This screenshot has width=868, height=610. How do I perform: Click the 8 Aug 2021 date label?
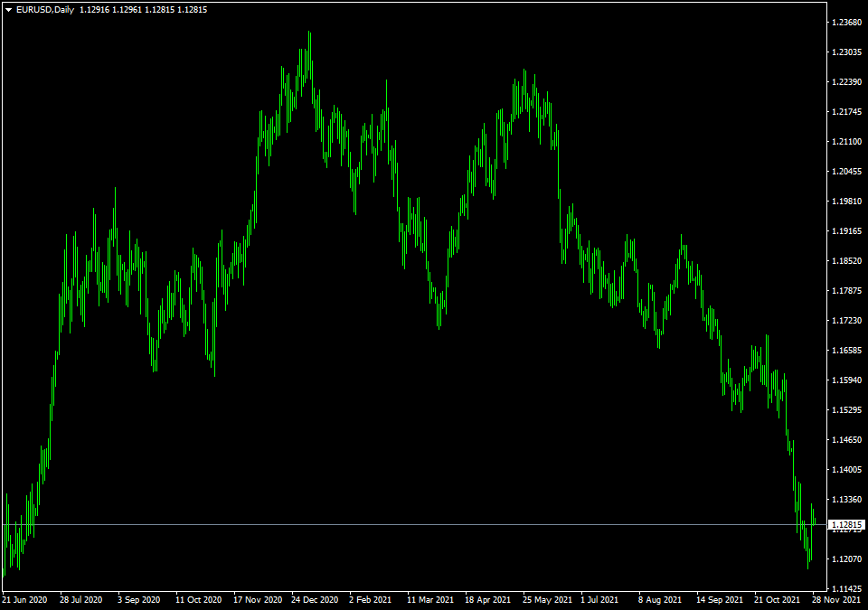point(660,600)
